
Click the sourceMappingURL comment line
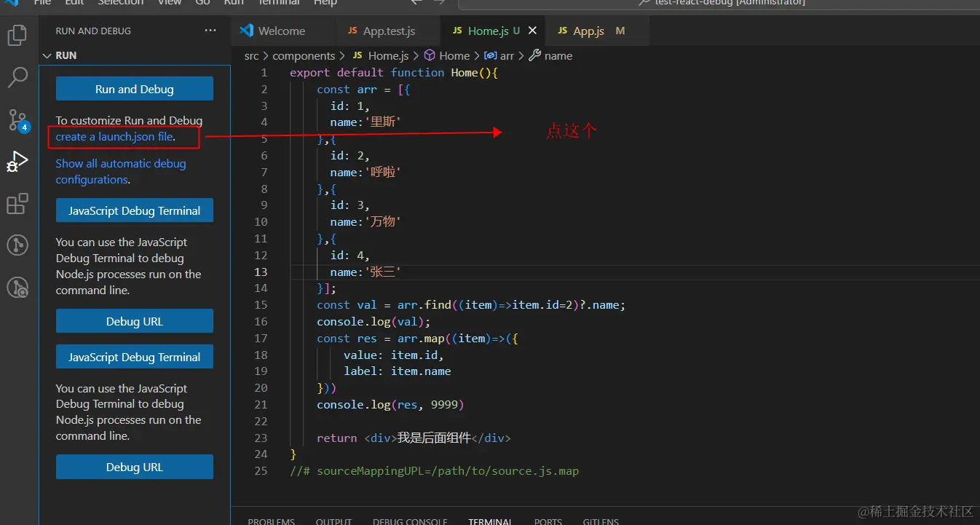[435, 471]
